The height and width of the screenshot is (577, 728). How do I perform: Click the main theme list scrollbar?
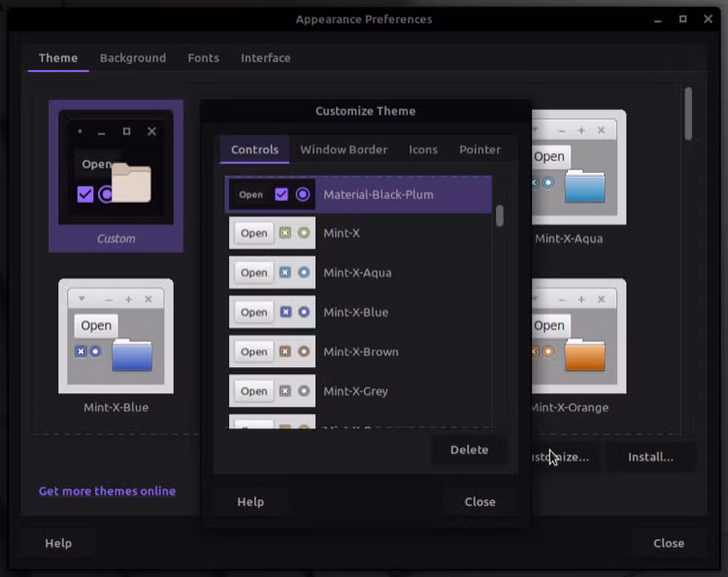pyautogui.click(x=688, y=114)
